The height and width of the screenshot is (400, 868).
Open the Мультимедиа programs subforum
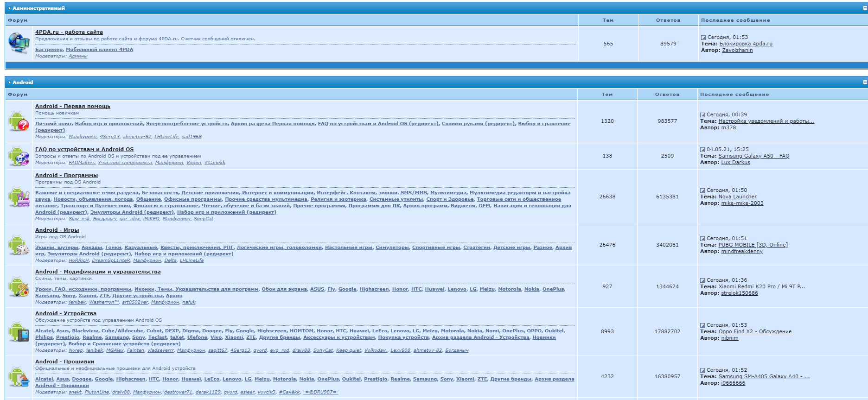point(448,193)
